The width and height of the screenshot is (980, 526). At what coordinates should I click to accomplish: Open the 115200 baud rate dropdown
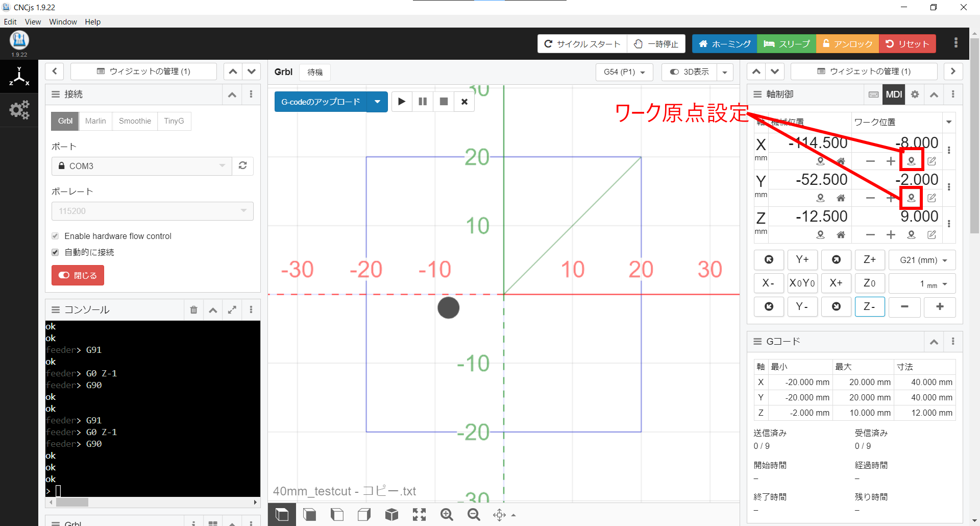(152, 211)
